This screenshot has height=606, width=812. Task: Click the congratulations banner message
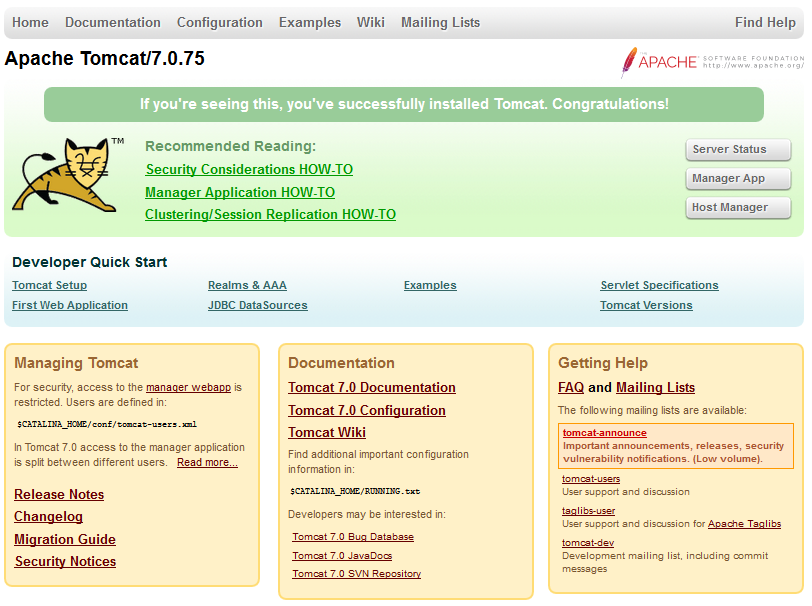(x=404, y=104)
